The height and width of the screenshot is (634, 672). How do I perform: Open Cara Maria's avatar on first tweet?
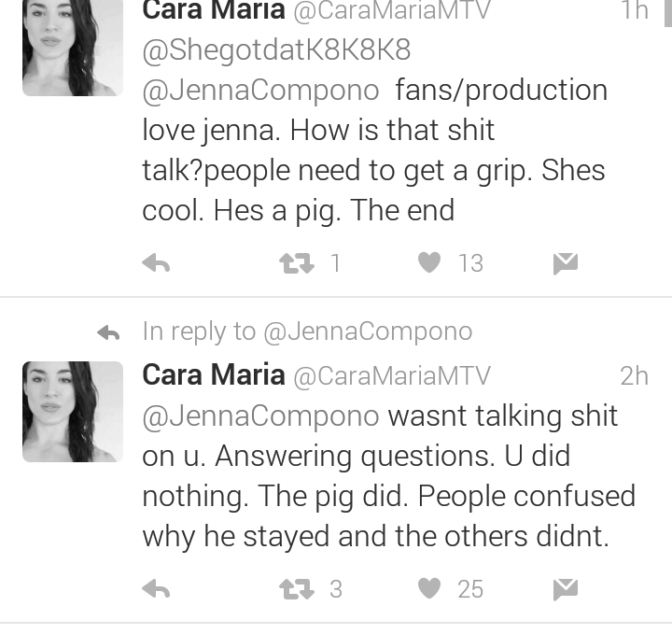[73, 46]
